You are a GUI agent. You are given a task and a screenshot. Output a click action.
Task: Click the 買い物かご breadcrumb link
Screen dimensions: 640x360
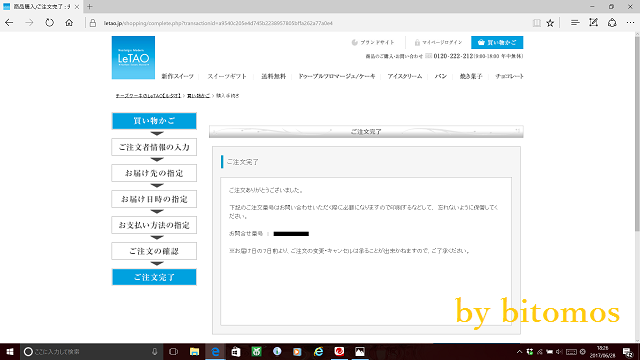[198, 96]
